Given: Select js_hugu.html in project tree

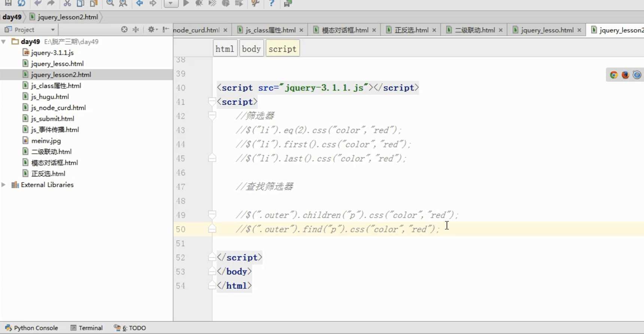Looking at the screenshot, I should pos(46,96).
